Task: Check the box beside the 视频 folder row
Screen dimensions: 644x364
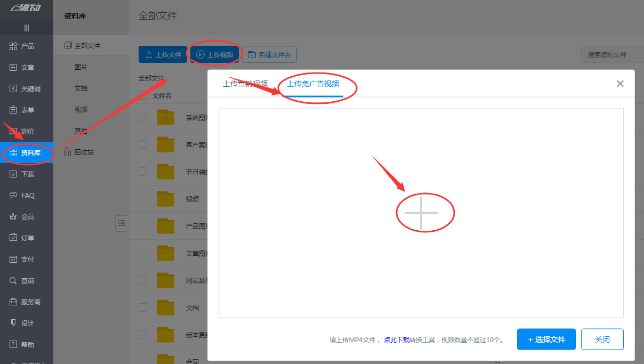Action: tap(142, 198)
